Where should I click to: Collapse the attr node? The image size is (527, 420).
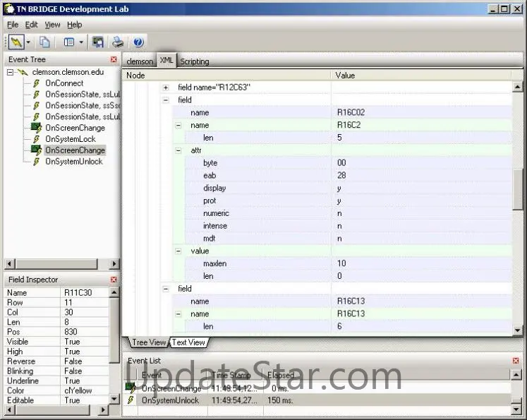pos(178,150)
